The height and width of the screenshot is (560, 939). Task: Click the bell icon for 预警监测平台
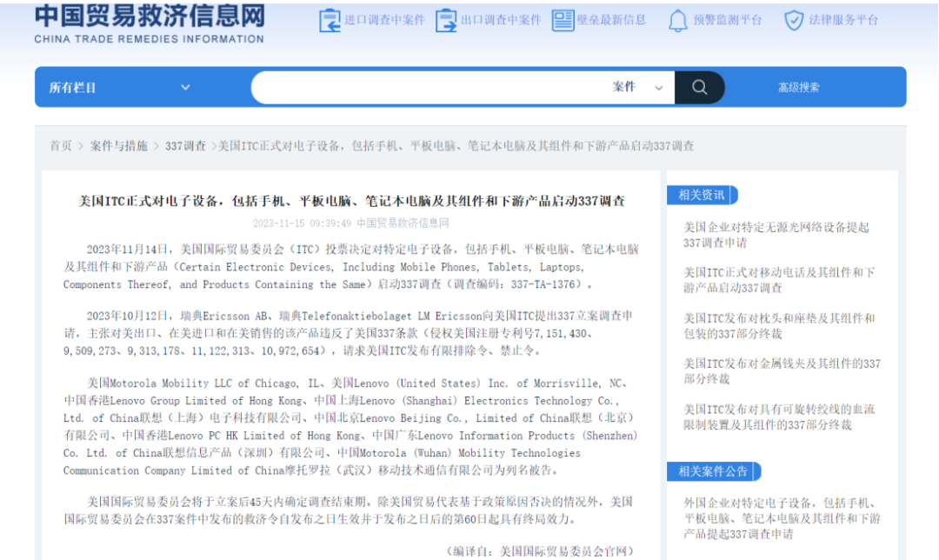pos(677,21)
